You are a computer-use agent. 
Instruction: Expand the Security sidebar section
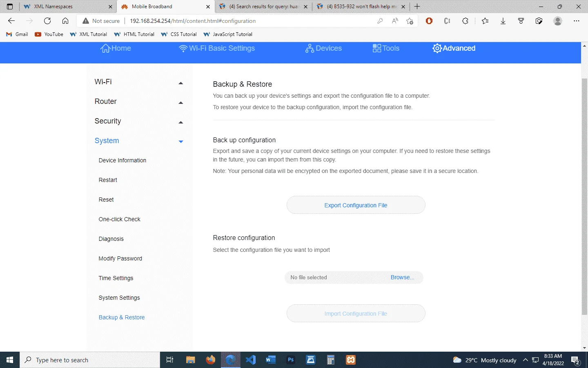coord(139,121)
